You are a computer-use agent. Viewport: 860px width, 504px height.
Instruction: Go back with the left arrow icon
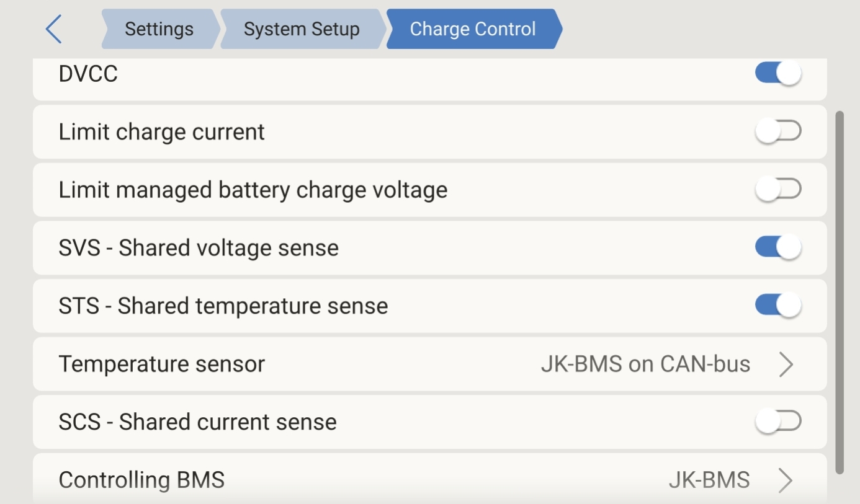[54, 29]
